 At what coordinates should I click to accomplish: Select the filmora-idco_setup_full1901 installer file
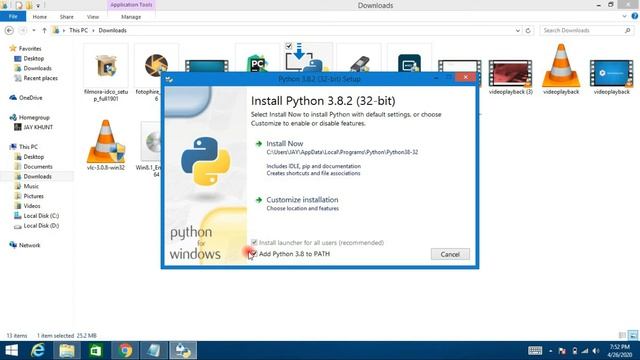click(106, 73)
